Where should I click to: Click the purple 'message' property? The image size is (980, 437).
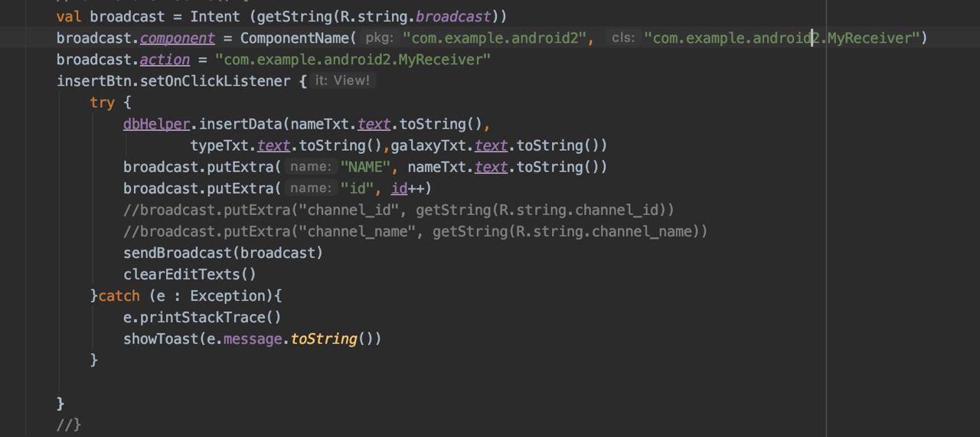pyautogui.click(x=253, y=338)
